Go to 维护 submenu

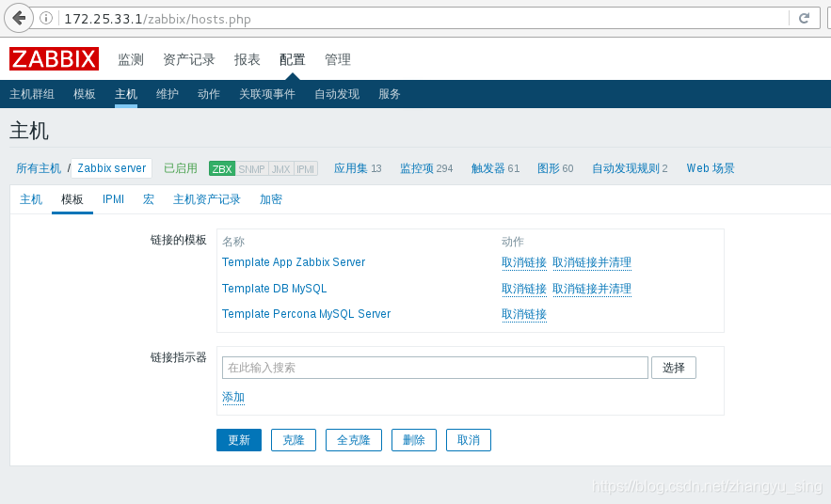pos(168,94)
